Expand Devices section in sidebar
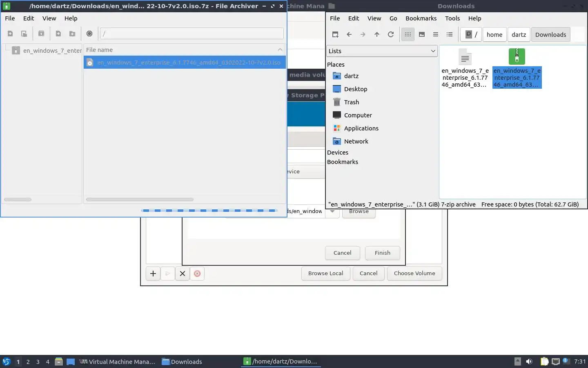The image size is (588, 368). [x=338, y=153]
